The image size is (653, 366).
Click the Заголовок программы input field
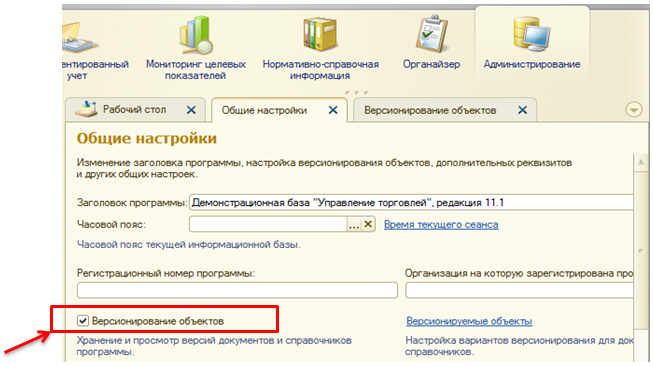tap(411, 203)
